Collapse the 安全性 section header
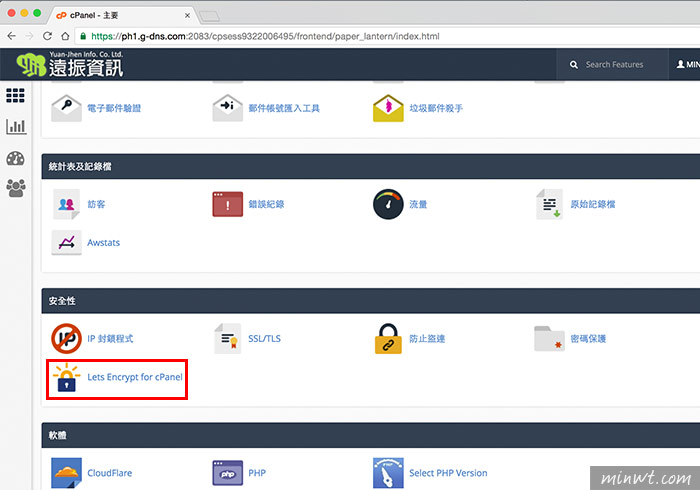Screen dimensions: 700x490 point(371,301)
